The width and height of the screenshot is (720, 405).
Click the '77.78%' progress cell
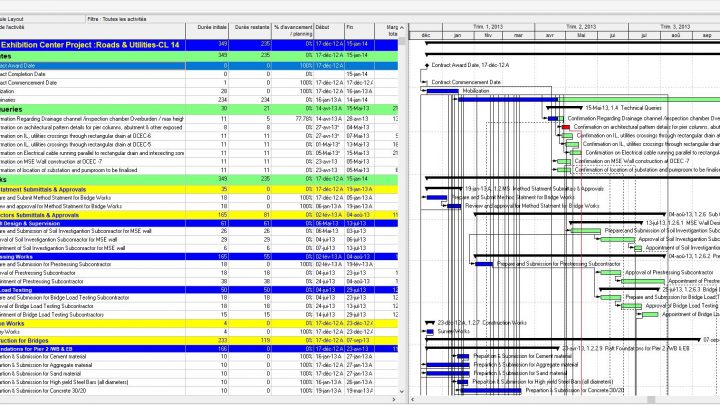point(292,119)
